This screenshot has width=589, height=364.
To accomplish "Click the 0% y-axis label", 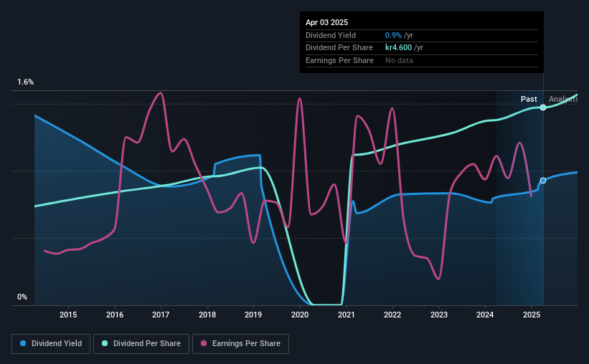I will click(x=22, y=297).
